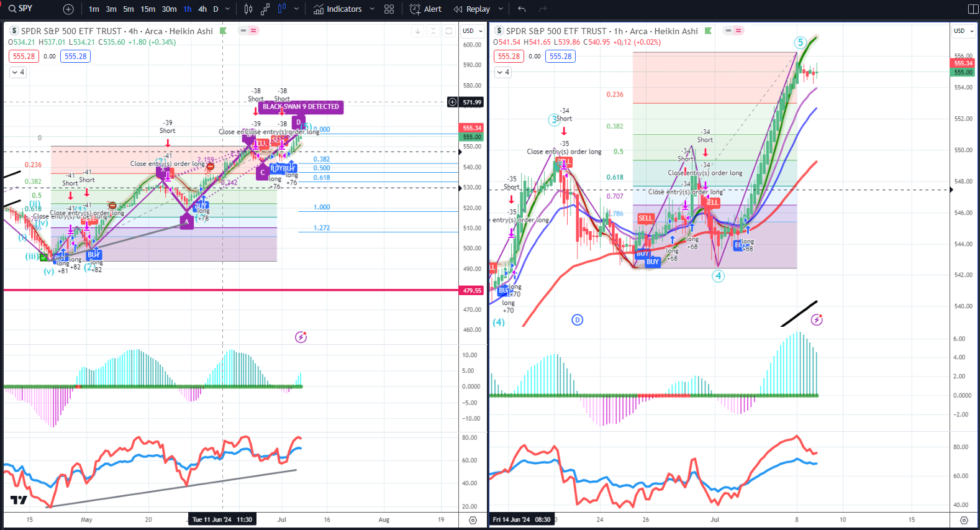Click the wave 5 circle marker on 1h chart
The width and height of the screenshot is (980, 530).
pyautogui.click(x=801, y=42)
